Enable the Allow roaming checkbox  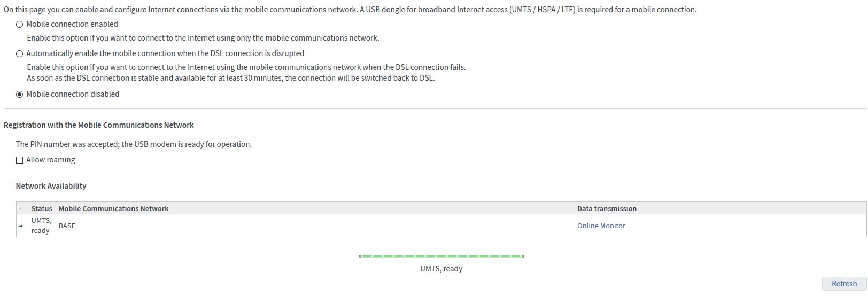[x=20, y=160]
